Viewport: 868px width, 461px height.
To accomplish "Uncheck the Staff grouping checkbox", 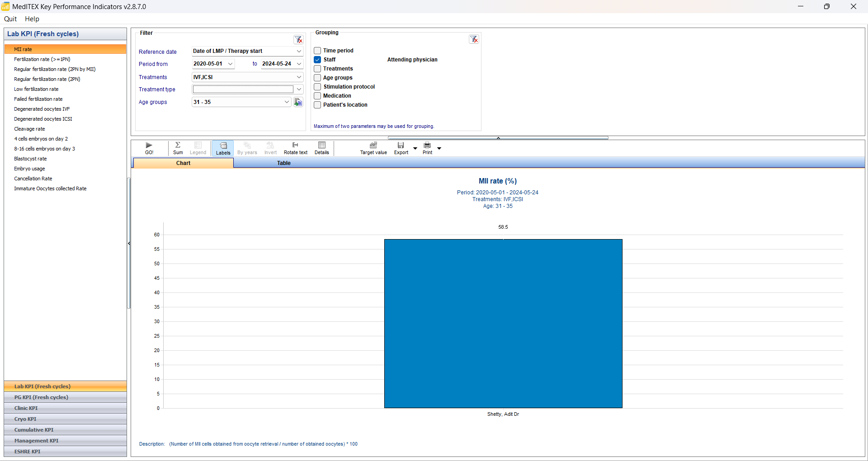I will 318,60.
